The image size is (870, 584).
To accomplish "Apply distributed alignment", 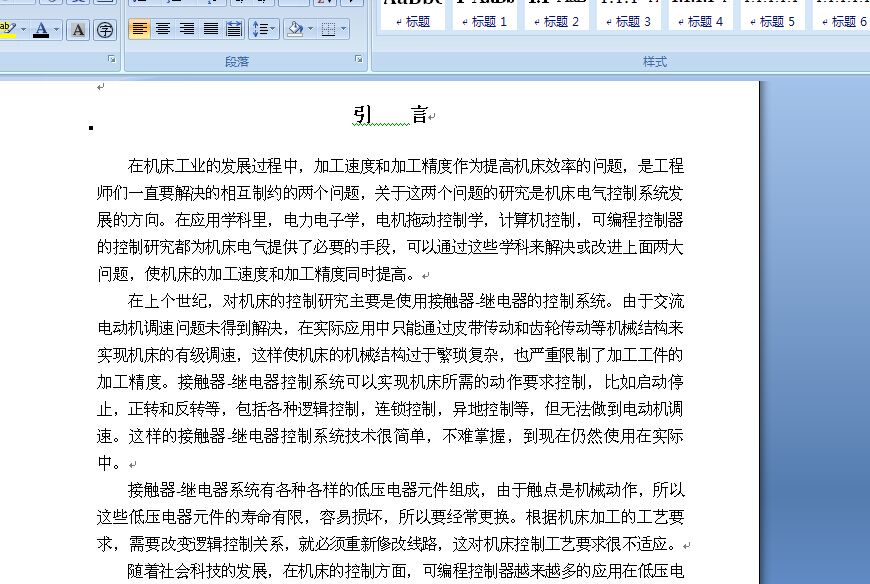I will [234, 29].
